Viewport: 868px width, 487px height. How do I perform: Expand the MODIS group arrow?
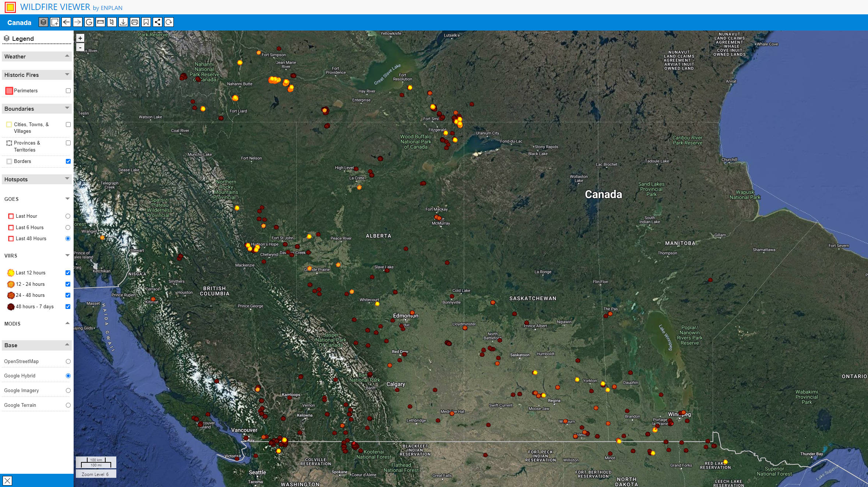[67, 323]
